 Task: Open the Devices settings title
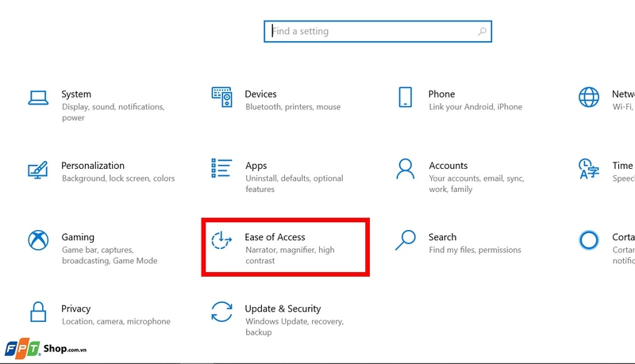pos(261,94)
